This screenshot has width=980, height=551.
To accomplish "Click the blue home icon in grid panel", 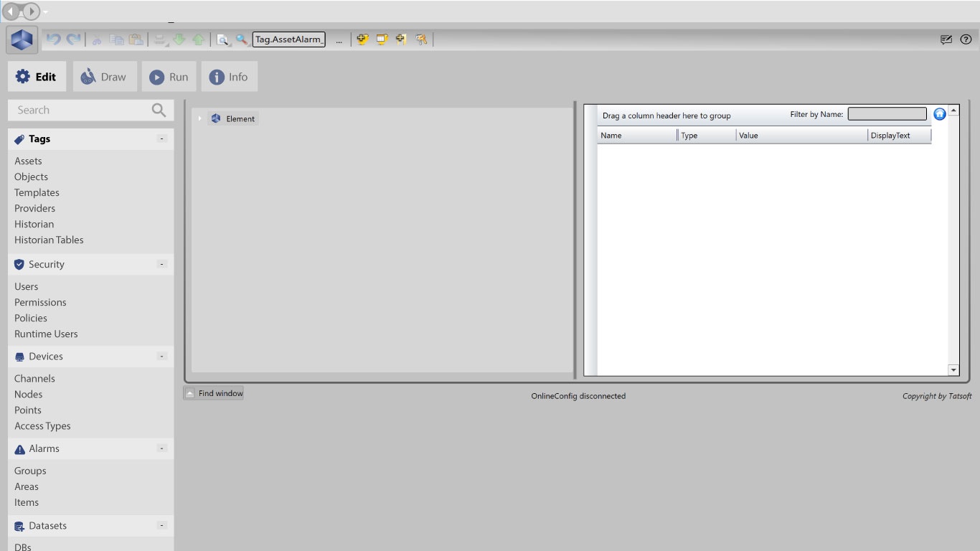I will pyautogui.click(x=939, y=114).
